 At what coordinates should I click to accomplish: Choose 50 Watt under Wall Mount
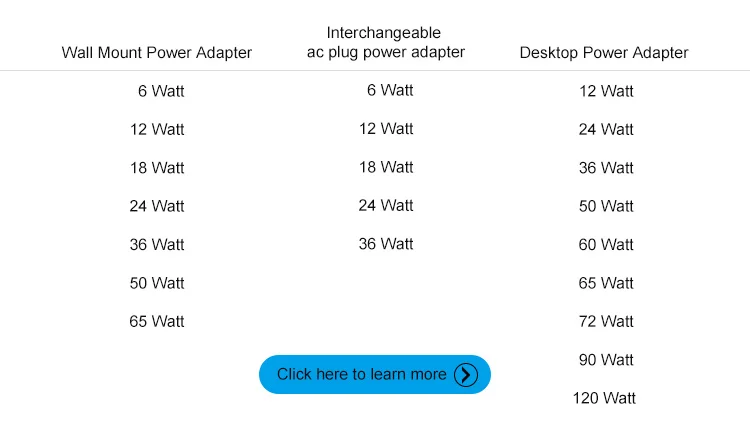point(157,283)
